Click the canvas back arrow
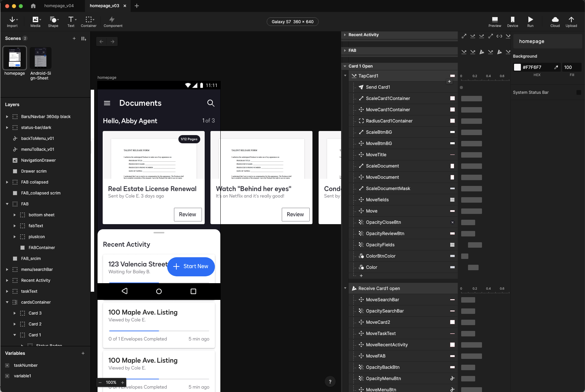Viewport: 585px width, 392px height. pyautogui.click(x=101, y=42)
